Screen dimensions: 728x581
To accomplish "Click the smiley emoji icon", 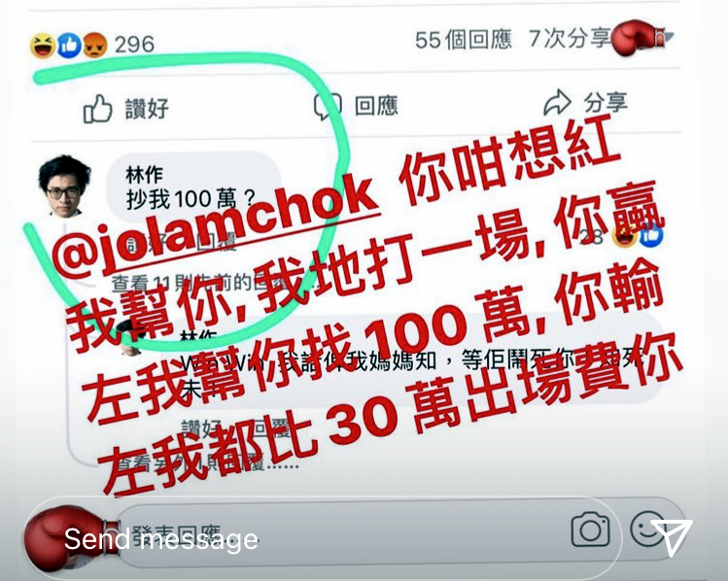I will click(646, 530).
